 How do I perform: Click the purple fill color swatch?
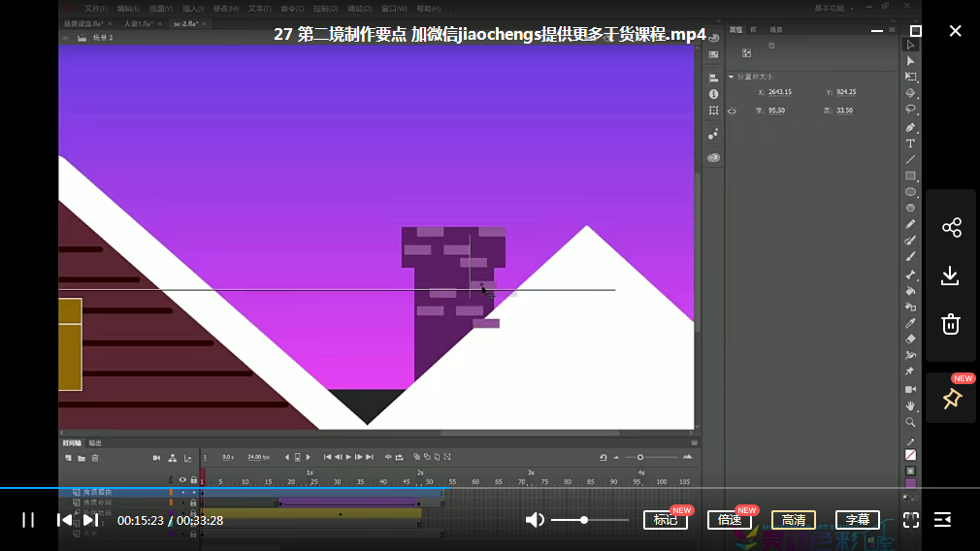click(911, 483)
